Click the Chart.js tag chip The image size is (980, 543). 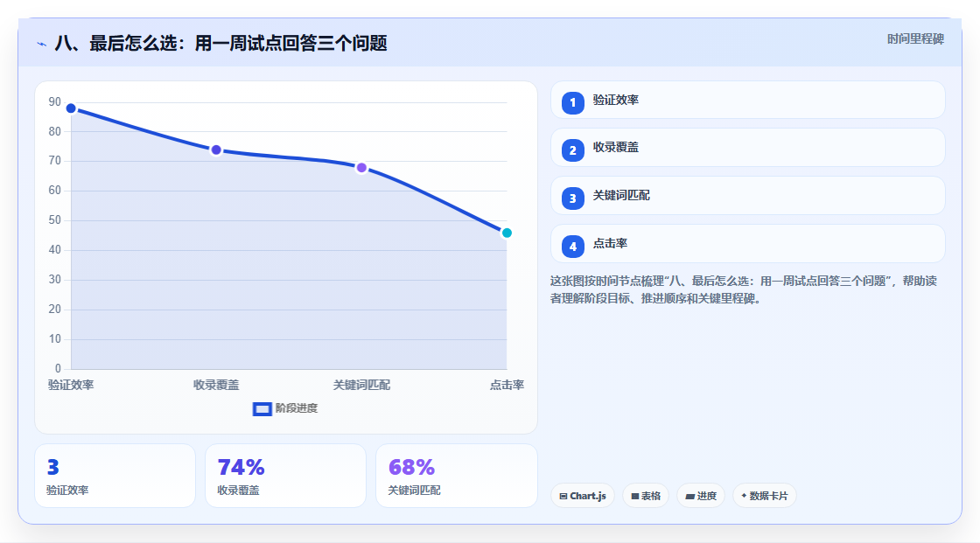(583, 496)
